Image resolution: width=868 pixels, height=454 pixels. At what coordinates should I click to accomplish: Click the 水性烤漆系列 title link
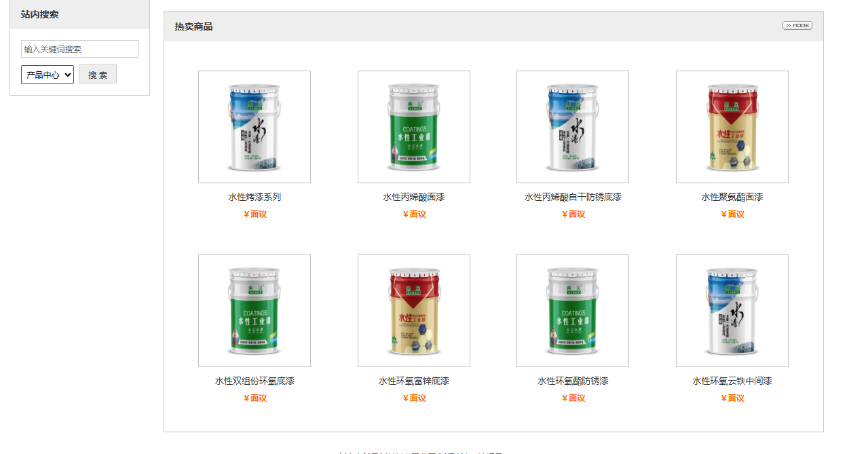254,197
